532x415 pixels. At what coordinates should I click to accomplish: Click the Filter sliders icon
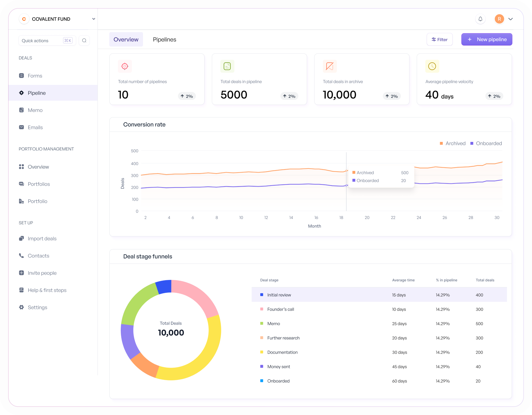pos(434,39)
